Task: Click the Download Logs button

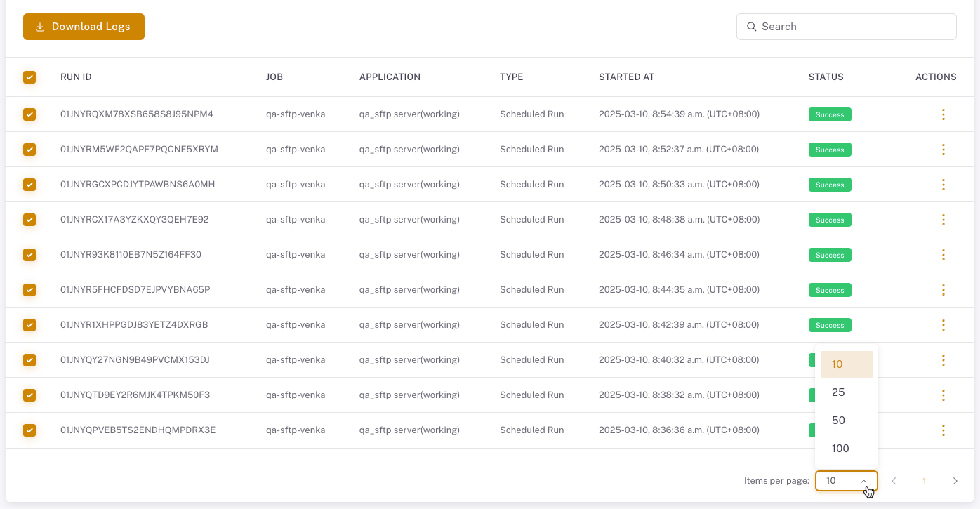Action: pos(84,27)
